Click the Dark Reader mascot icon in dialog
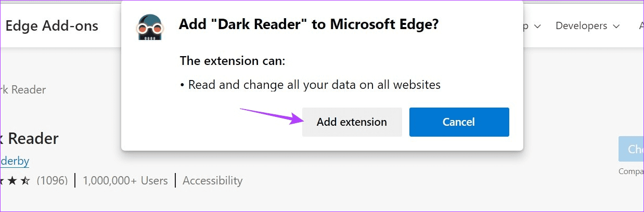The height and width of the screenshot is (212, 644). coord(149,27)
